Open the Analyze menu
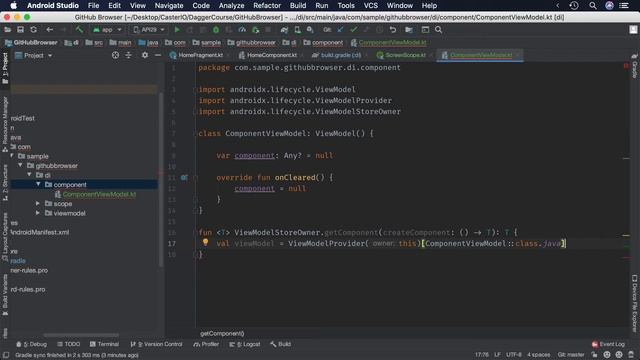This screenshot has height=360, width=640. click(231, 6)
